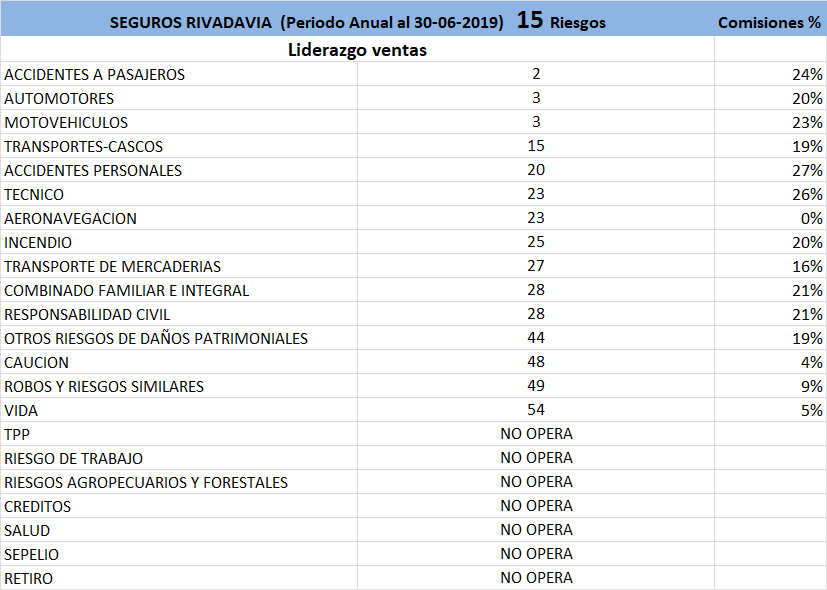Click the 'AERONAVEGACION' row label

[x=70, y=218]
